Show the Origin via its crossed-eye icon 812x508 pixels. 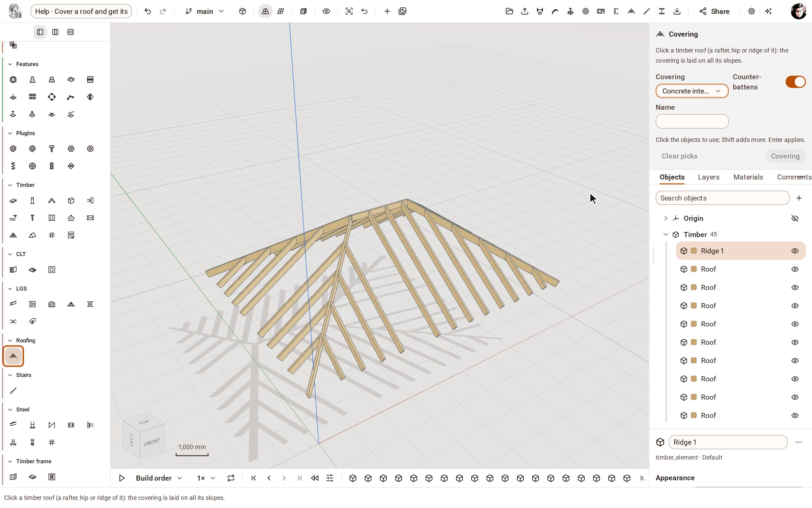click(795, 218)
